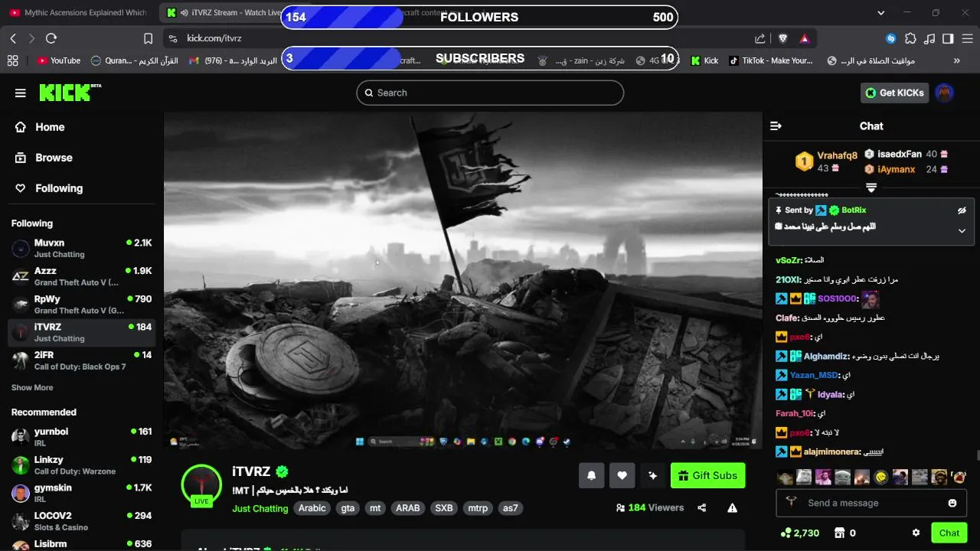
Task: Collapse the chat panel
Action: pos(776,126)
